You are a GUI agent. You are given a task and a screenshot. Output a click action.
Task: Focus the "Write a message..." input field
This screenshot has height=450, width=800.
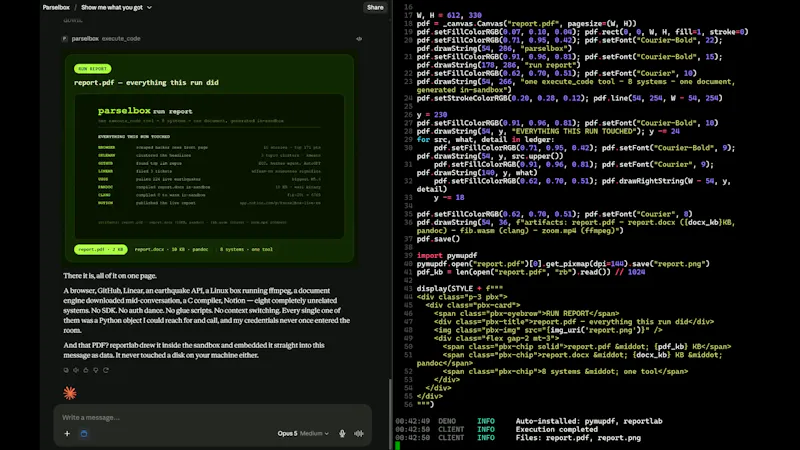tap(212, 417)
